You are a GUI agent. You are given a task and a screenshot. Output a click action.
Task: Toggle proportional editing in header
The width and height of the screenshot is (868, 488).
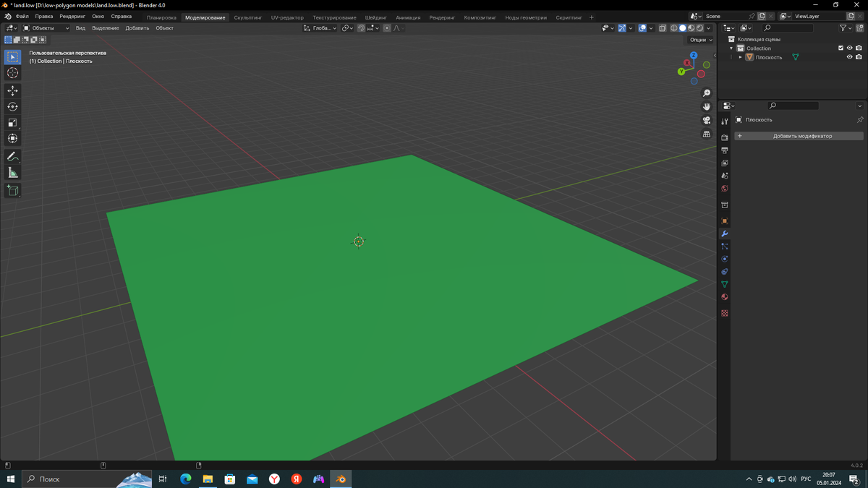coord(387,28)
